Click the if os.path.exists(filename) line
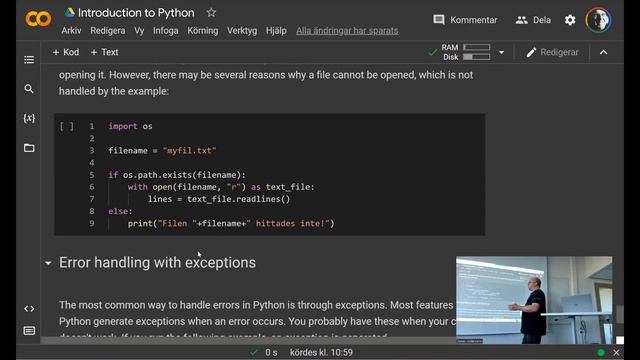640x360 pixels. point(177,175)
